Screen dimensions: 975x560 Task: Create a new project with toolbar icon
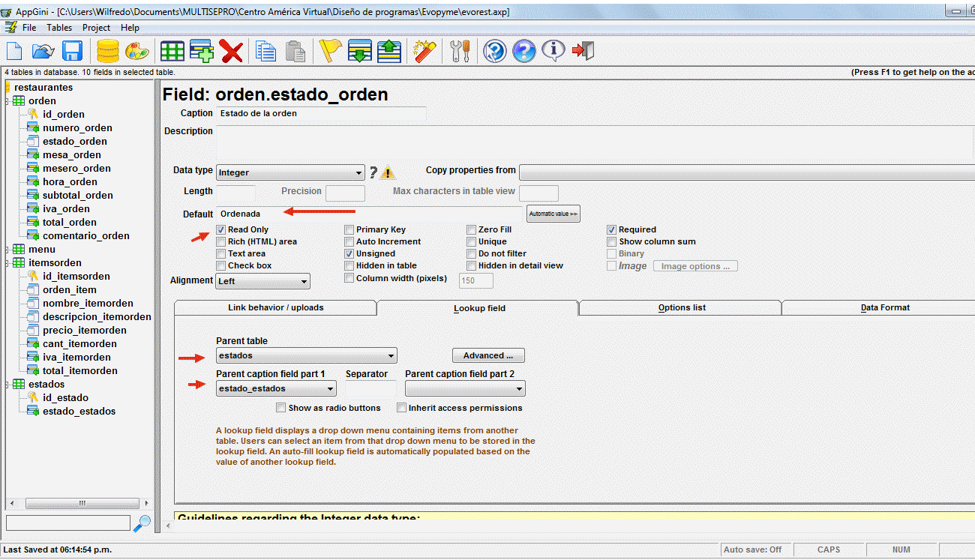pos(14,51)
